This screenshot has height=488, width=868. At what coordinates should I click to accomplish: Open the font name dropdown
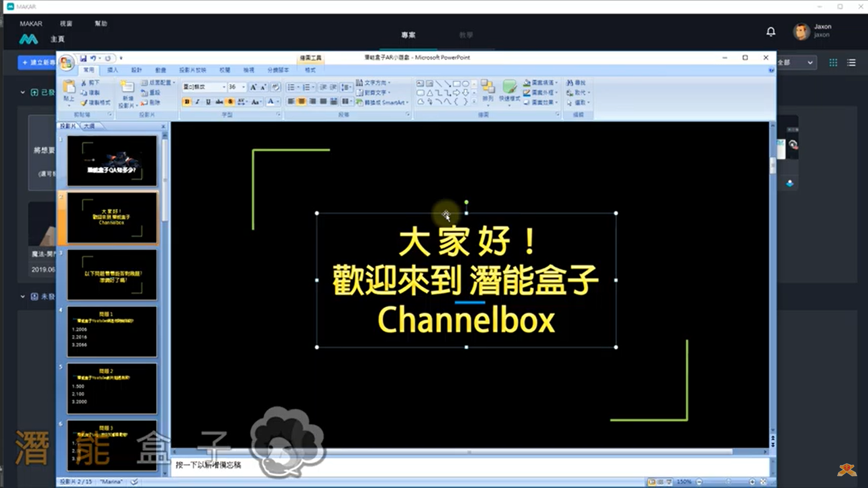point(224,87)
